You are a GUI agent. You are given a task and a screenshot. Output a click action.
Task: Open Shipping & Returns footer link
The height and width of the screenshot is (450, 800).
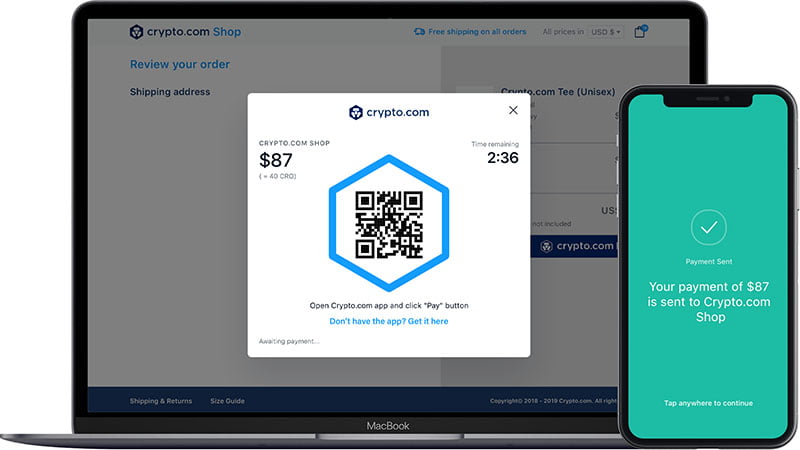click(161, 401)
